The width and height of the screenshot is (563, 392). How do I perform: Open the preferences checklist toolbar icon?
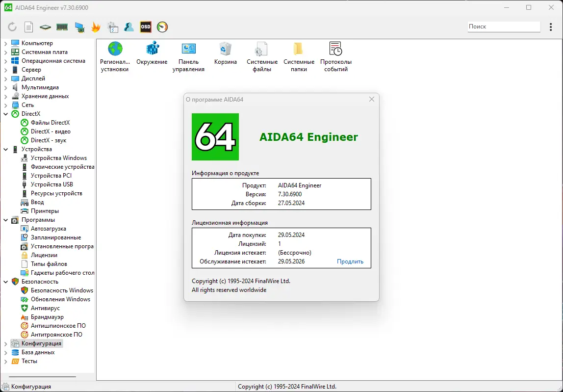coord(112,27)
